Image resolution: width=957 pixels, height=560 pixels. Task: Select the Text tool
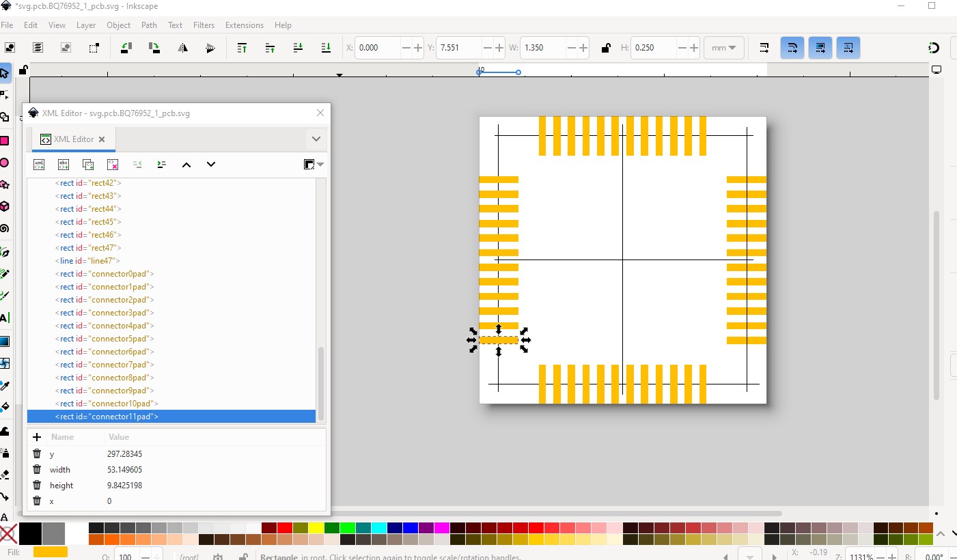[4, 318]
